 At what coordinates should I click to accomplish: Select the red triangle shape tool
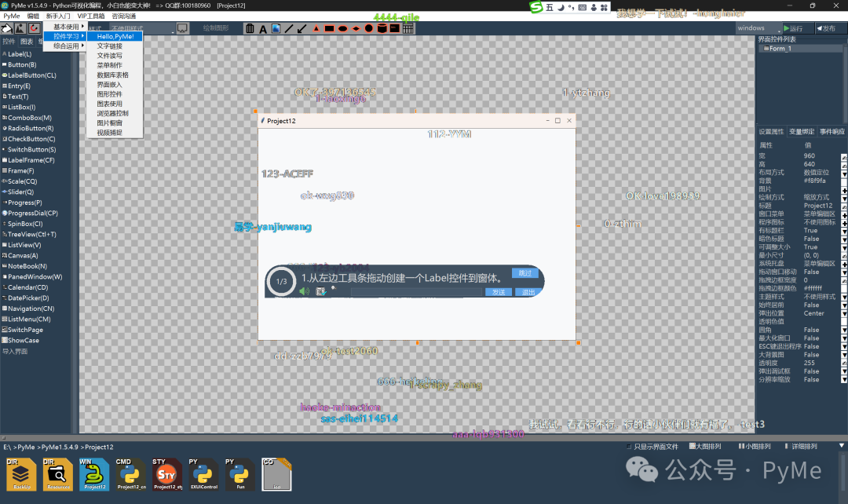[316, 29]
